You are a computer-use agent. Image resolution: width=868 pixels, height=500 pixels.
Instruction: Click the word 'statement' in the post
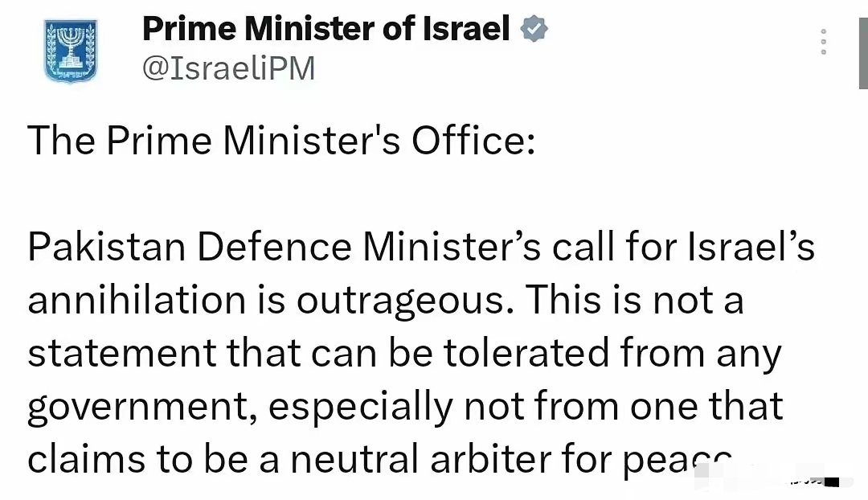coord(122,353)
